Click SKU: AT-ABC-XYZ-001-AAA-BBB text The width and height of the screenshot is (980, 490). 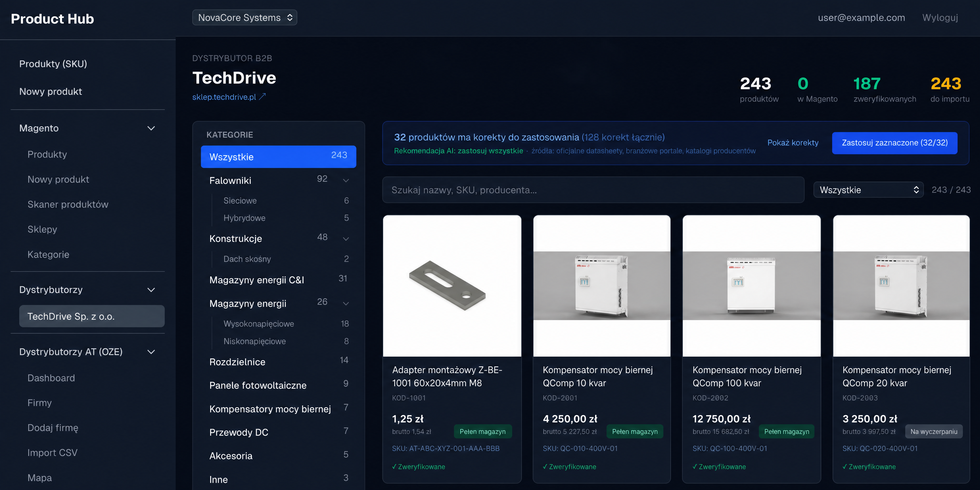tap(445, 449)
